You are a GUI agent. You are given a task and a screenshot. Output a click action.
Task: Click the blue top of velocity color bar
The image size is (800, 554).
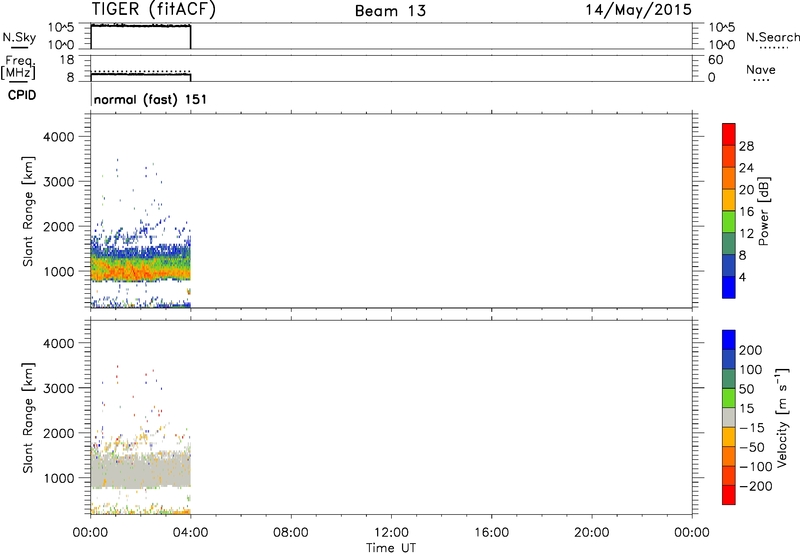pos(729,340)
